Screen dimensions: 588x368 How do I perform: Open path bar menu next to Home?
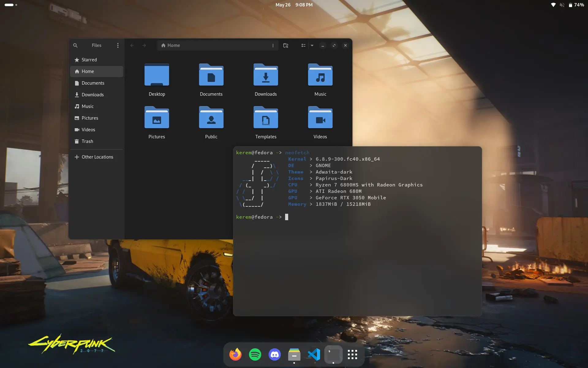[273, 45]
